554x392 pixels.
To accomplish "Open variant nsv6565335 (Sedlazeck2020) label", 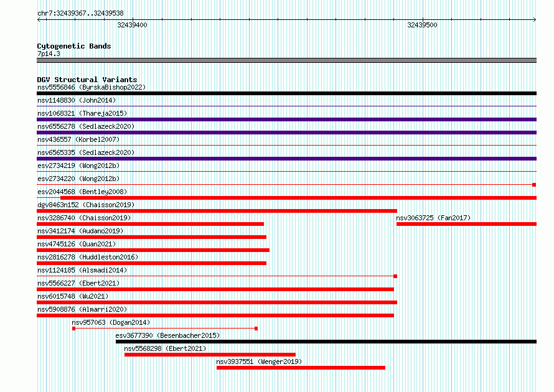I will pyautogui.click(x=86, y=152).
